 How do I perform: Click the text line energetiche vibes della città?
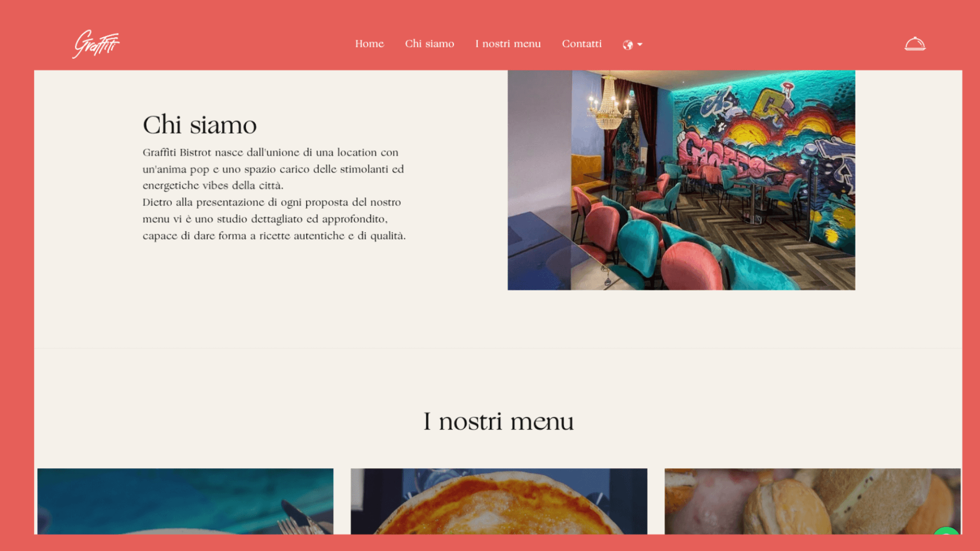213,186
